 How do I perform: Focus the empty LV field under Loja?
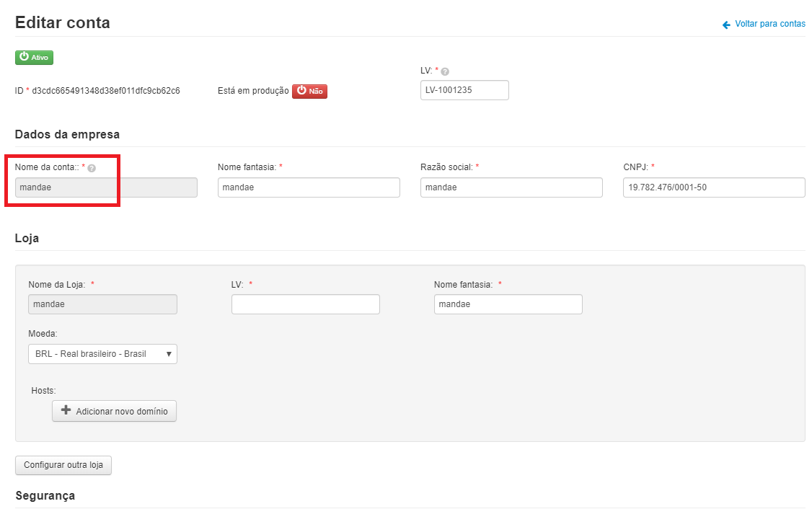tap(305, 304)
